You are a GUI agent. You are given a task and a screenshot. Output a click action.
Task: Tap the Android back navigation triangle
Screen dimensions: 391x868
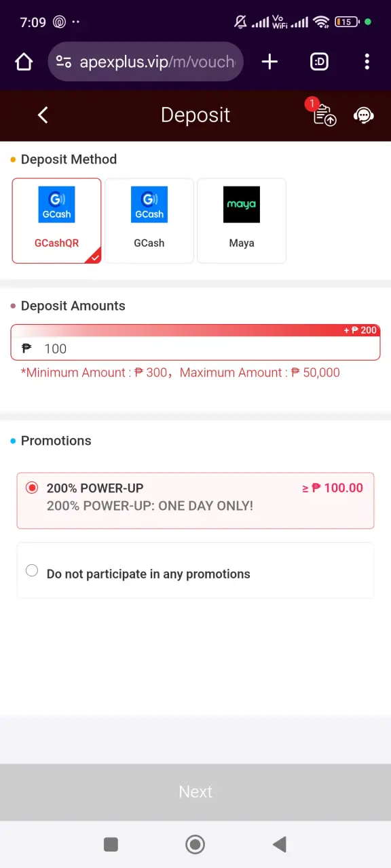279,844
